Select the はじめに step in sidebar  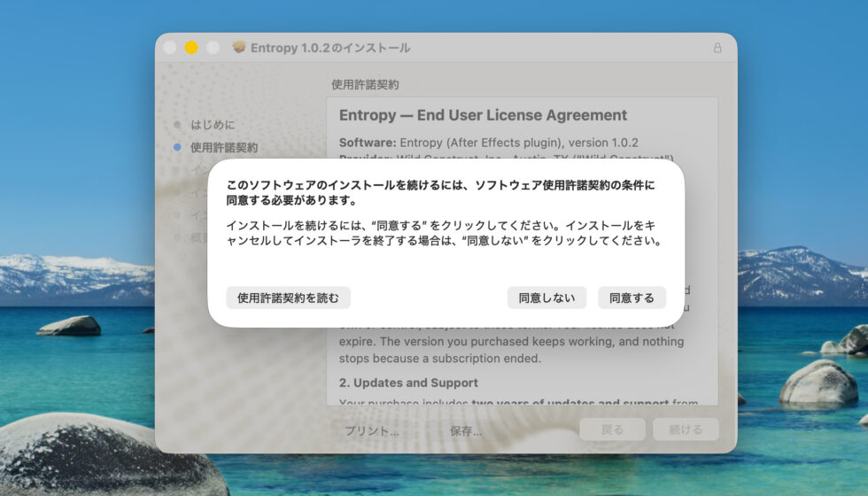coord(213,125)
